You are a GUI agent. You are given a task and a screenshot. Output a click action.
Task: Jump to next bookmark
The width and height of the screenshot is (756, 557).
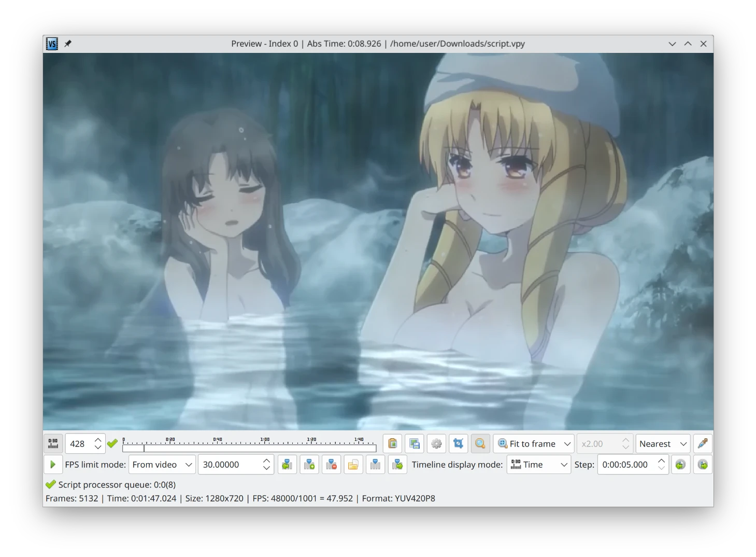tap(397, 465)
